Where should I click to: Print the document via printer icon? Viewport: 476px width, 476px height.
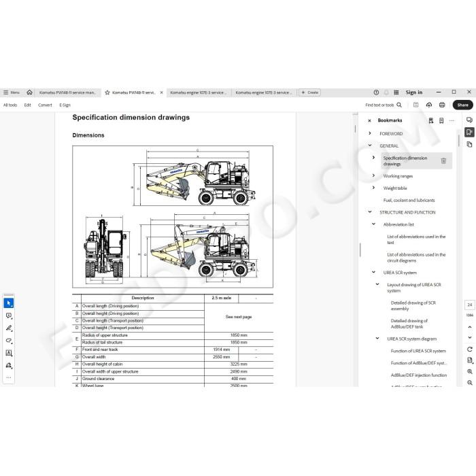coord(442,105)
